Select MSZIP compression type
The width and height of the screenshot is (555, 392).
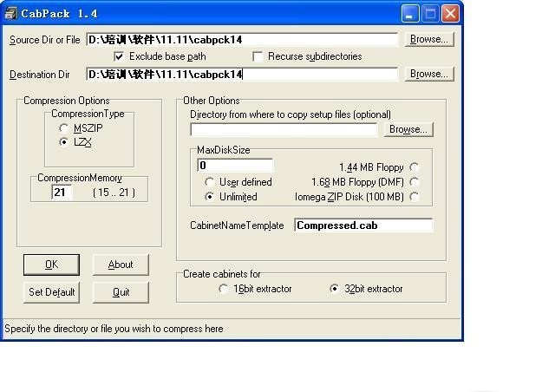[x=63, y=128]
